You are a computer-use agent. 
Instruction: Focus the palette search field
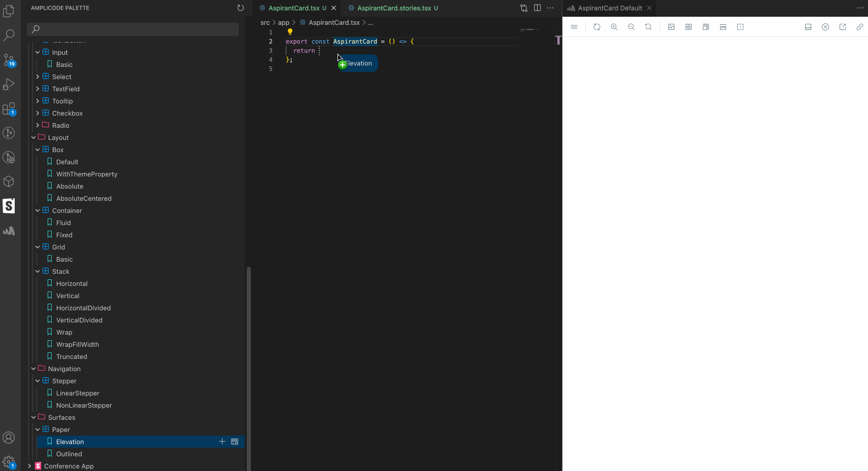coord(133,29)
